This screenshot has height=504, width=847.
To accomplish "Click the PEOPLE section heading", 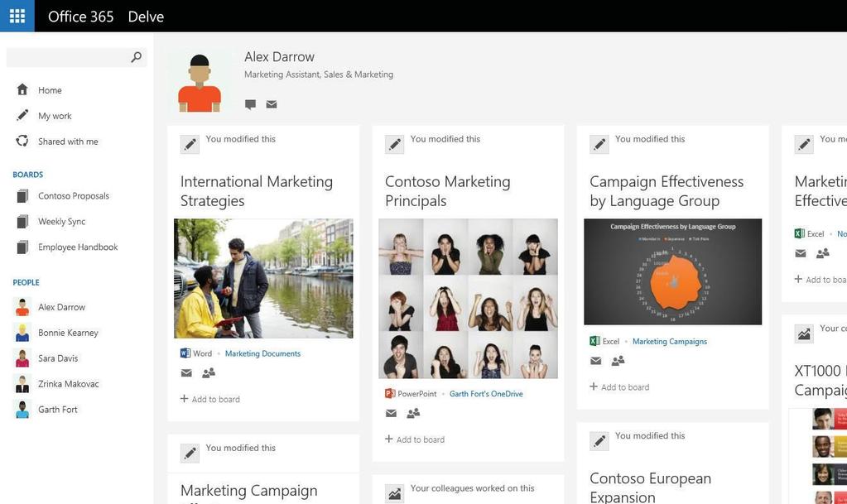I will point(26,282).
